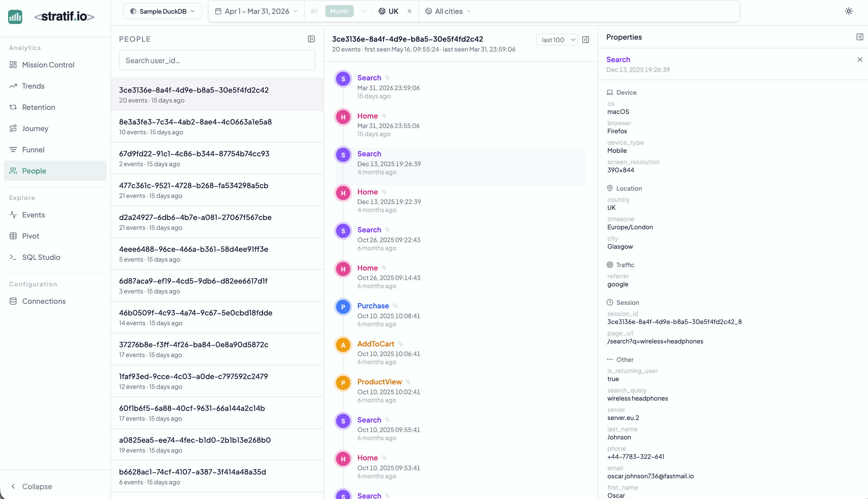Select user 1faf93ed-9cce-4c03-a0de-c797592c2479
Image resolution: width=868 pixels, height=499 pixels.
pyautogui.click(x=217, y=381)
